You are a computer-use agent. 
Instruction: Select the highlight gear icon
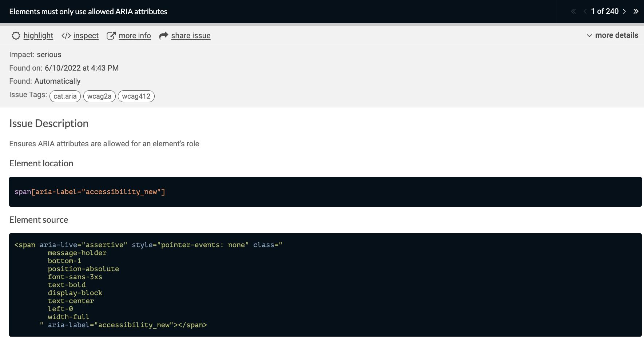[16, 35]
